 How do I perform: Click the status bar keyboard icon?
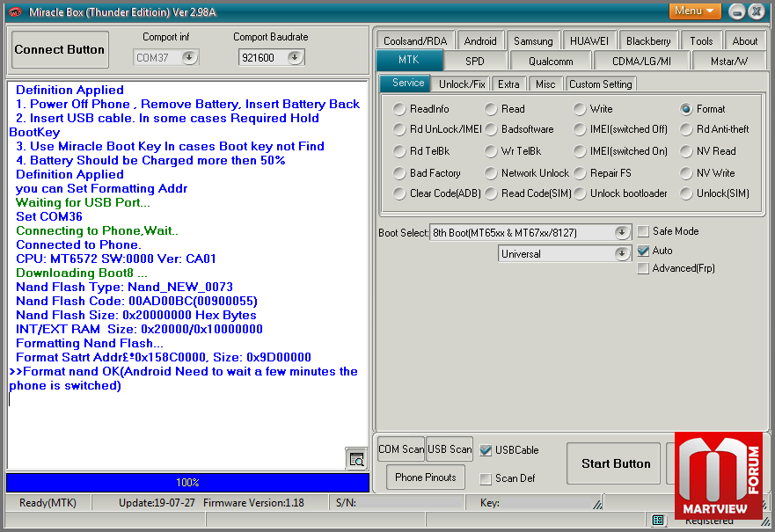point(657,521)
